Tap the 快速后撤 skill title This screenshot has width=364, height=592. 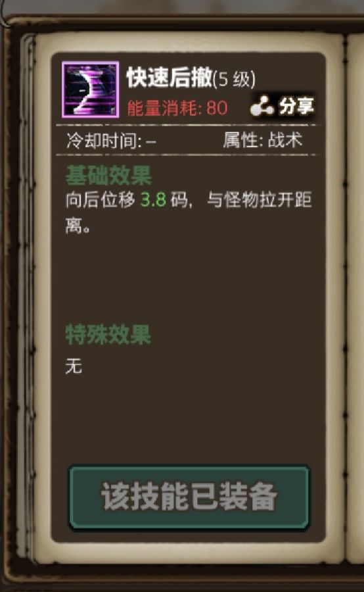click(x=169, y=78)
